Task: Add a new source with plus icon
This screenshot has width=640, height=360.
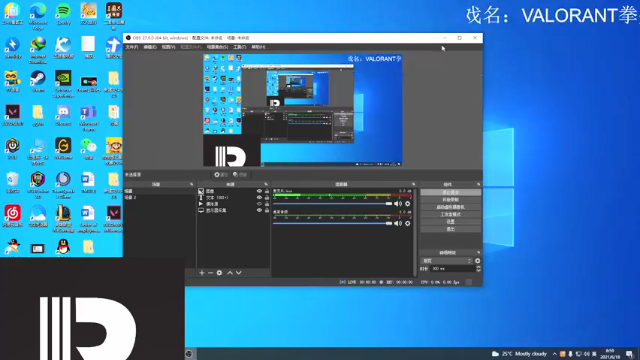Action: click(202, 273)
